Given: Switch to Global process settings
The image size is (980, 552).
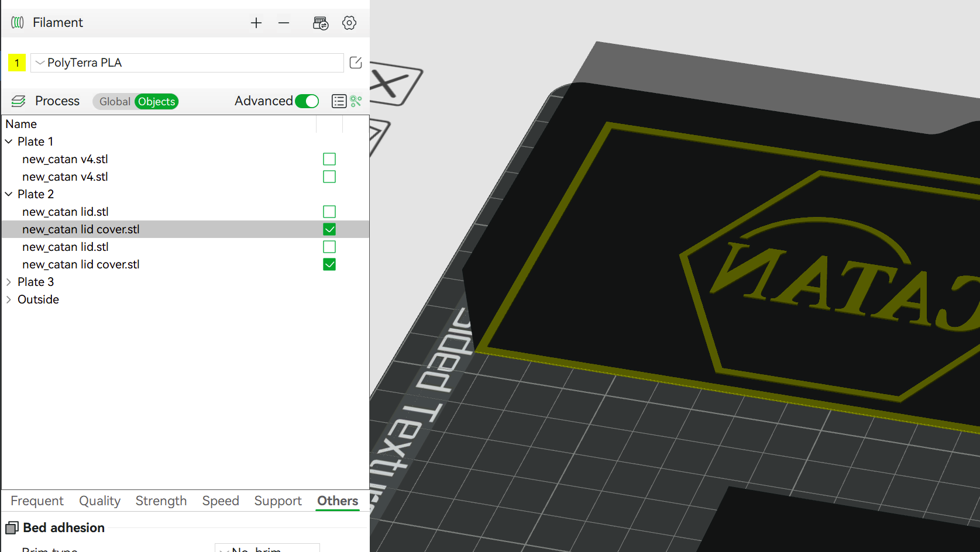Looking at the screenshot, I should (x=115, y=101).
